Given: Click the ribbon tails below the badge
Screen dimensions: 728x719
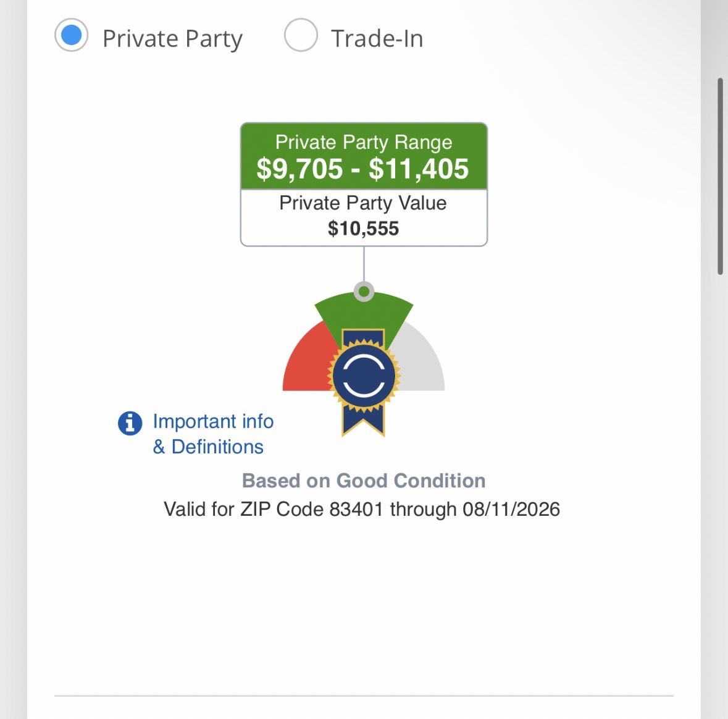Looking at the screenshot, I should tap(364, 421).
